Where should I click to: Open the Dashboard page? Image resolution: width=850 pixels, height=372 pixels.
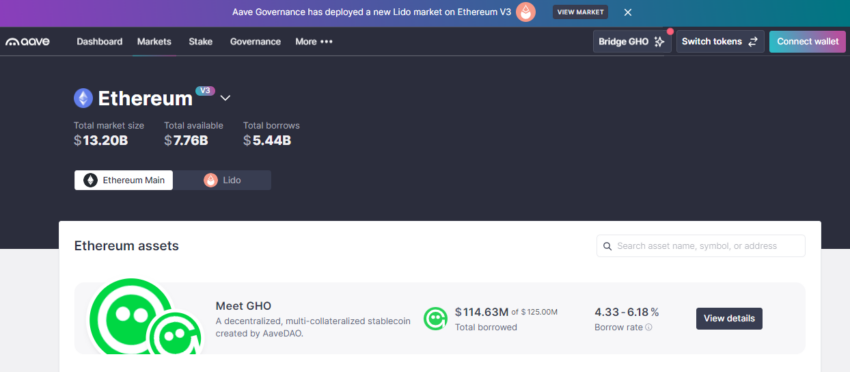(99, 42)
